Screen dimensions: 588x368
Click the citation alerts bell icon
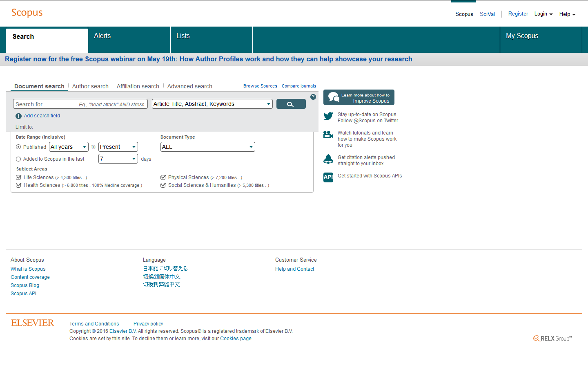[x=328, y=159]
